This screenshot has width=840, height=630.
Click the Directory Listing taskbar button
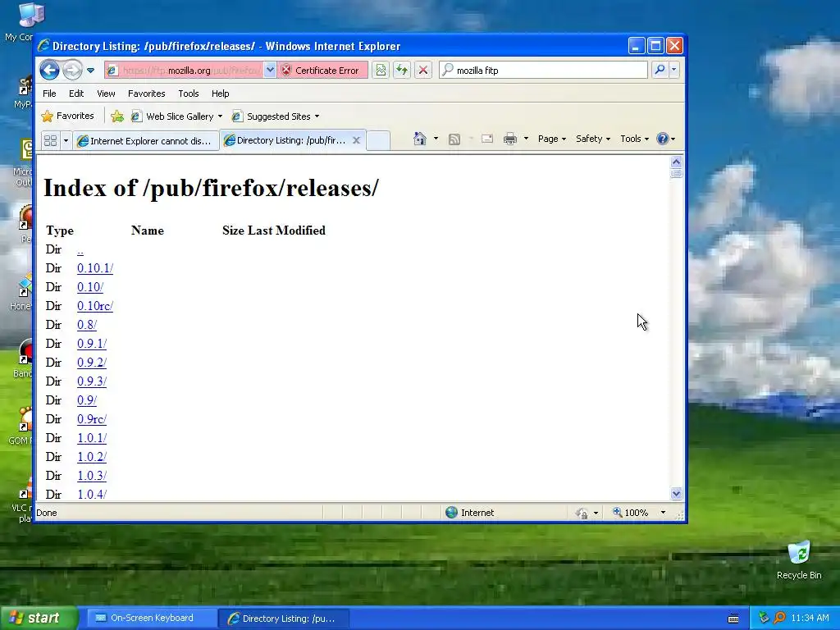(x=284, y=619)
